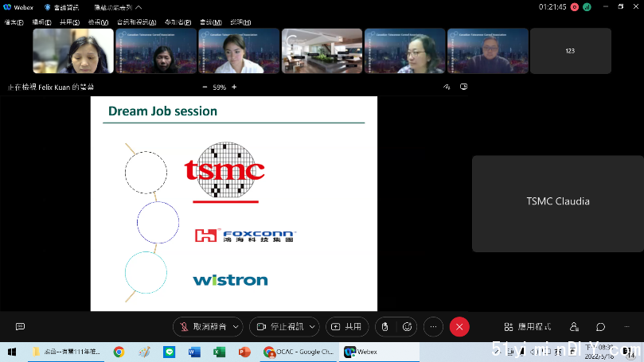Click wistron logo on shared slide

(230, 280)
